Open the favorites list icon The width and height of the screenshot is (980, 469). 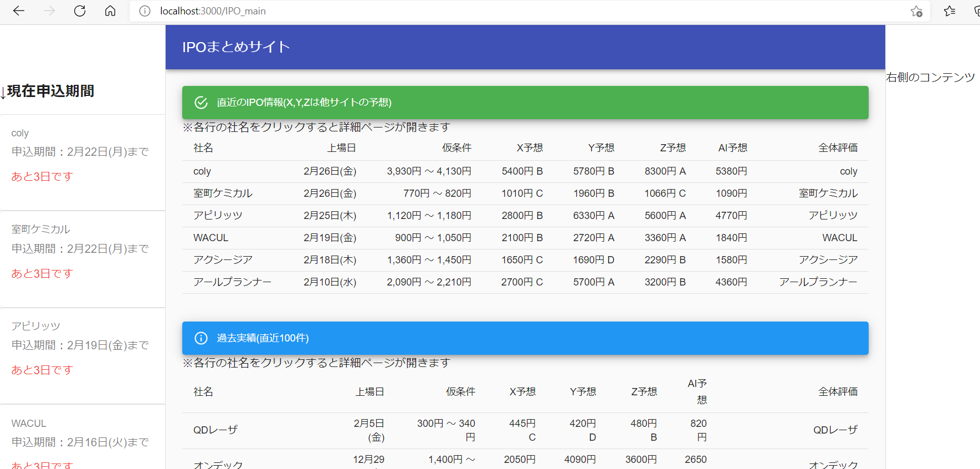(950, 11)
